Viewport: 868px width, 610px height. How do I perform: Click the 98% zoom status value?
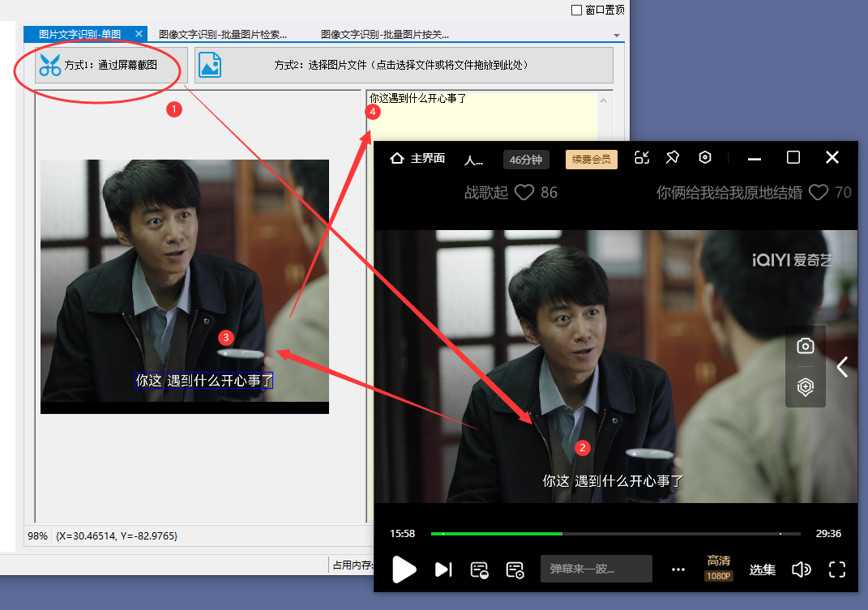[37, 535]
